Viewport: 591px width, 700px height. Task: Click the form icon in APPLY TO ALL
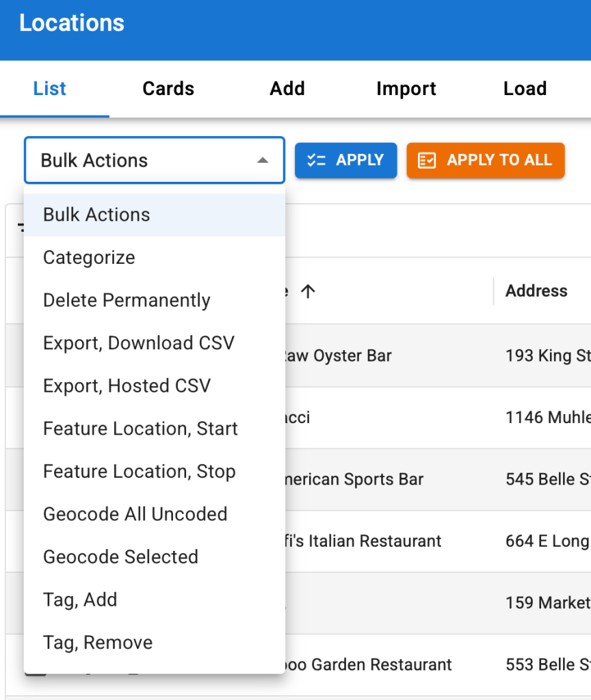point(427,160)
